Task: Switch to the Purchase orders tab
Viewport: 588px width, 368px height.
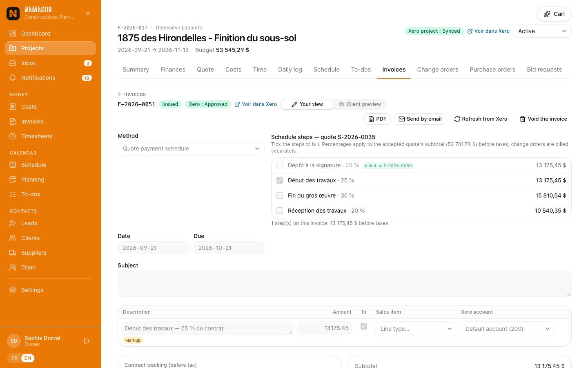Action: click(x=492, y=70)
